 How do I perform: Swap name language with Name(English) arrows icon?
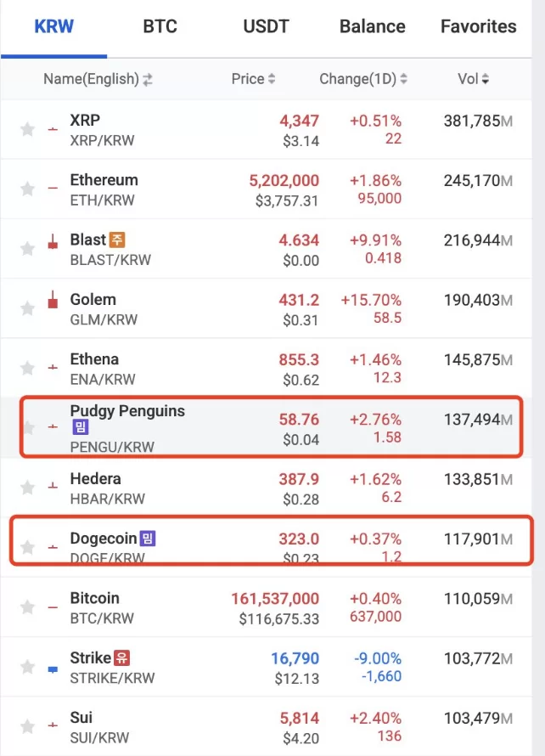coord(148,80)
